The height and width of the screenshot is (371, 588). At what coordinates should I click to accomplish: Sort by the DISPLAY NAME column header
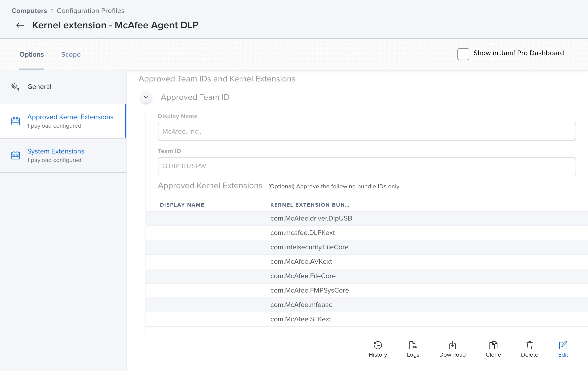(x=182, y=205)
